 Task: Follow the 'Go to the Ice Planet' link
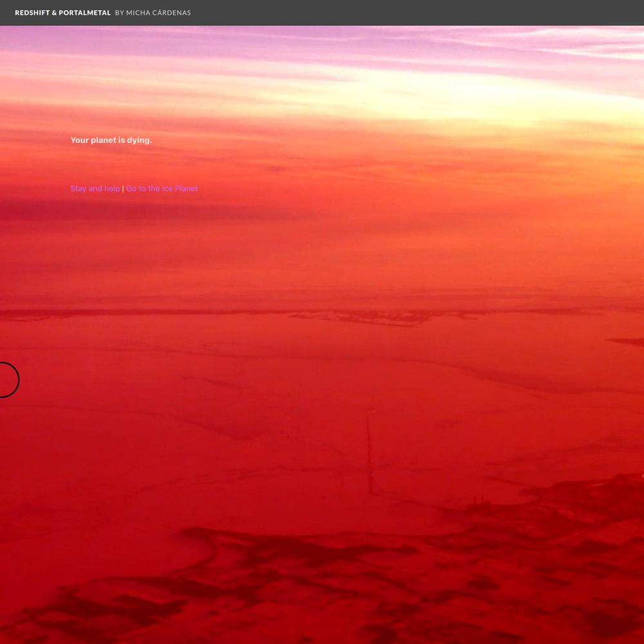coord(162,189)
